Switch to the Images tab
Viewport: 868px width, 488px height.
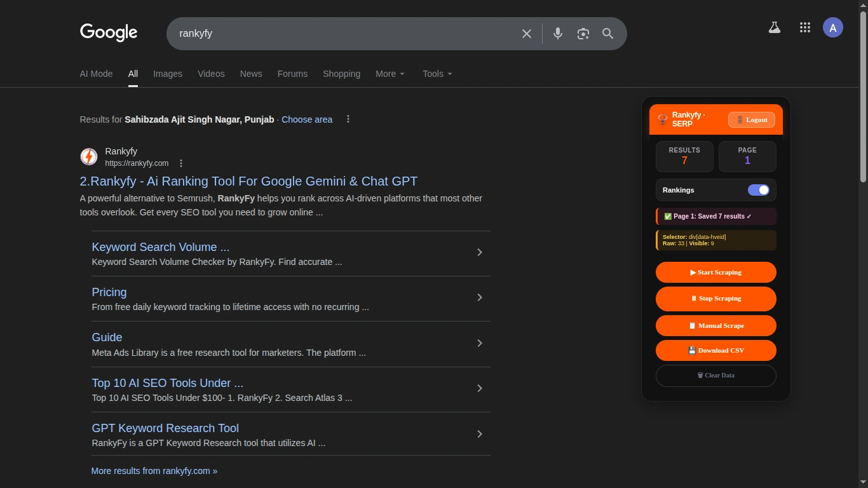pos(168,74)
